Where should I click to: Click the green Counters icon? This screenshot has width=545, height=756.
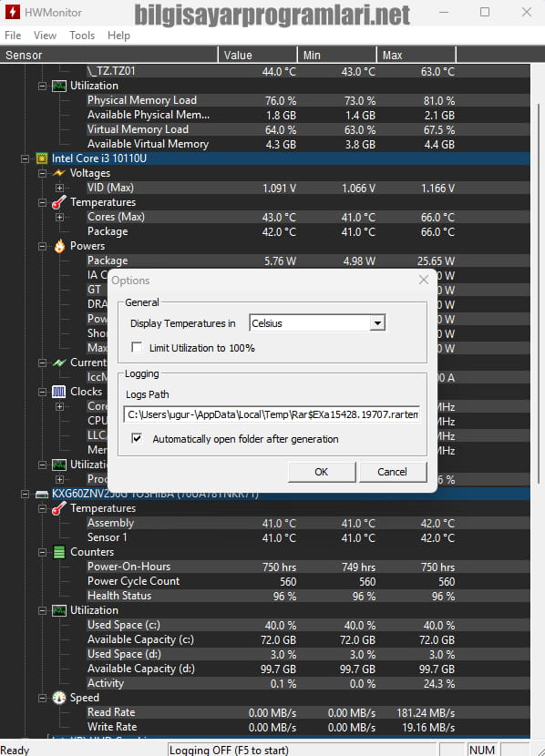point(59,552)
